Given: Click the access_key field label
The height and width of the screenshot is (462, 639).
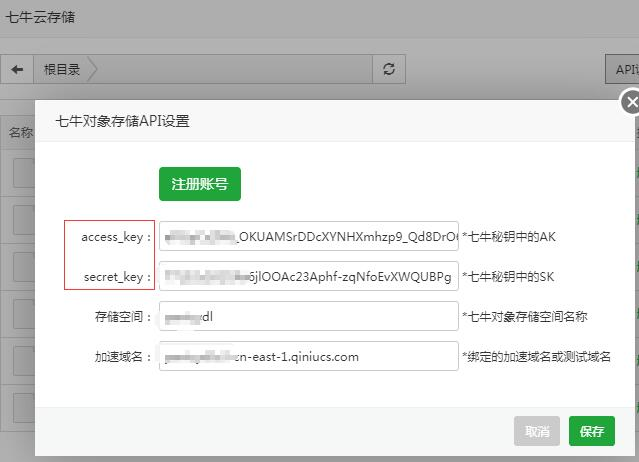Looking at the screenshot, I should click(x=116, y=237).
